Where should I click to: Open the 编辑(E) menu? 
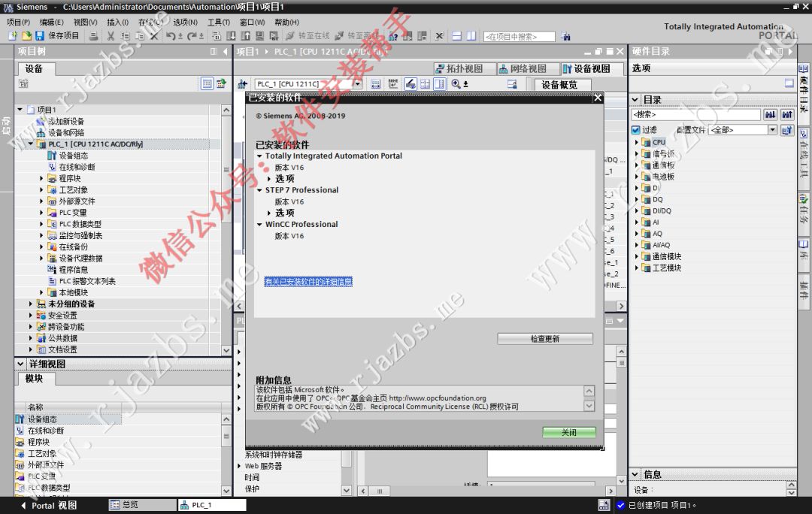(x=51, y=23)
